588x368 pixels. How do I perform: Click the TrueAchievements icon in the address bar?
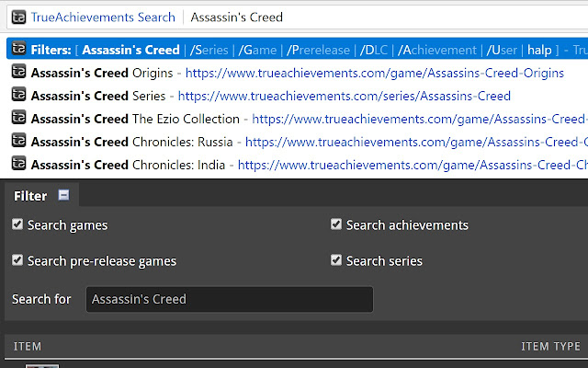[18, 17]
